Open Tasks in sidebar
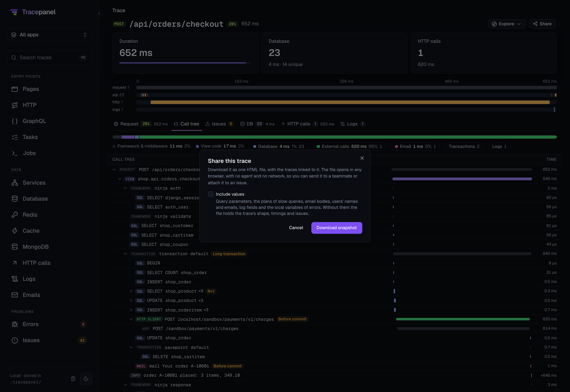 49,137
